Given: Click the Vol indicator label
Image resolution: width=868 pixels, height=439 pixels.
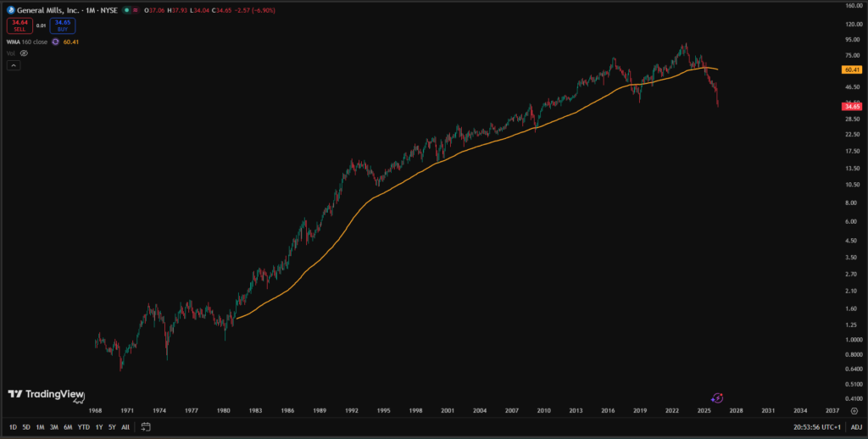Looking at the screenshot, I should coord(11,53).
